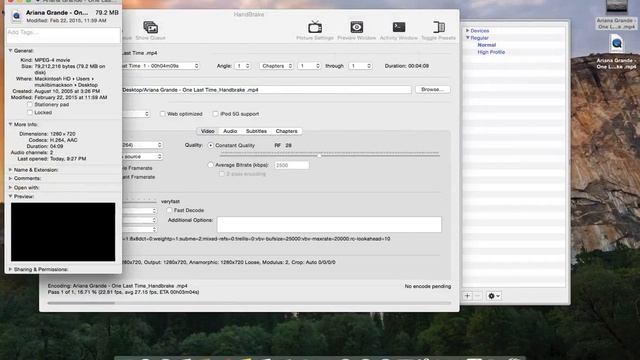640x360 pixels.
Task: Click the Average Bitrate kbps field
Action: (x=291, y=165)
